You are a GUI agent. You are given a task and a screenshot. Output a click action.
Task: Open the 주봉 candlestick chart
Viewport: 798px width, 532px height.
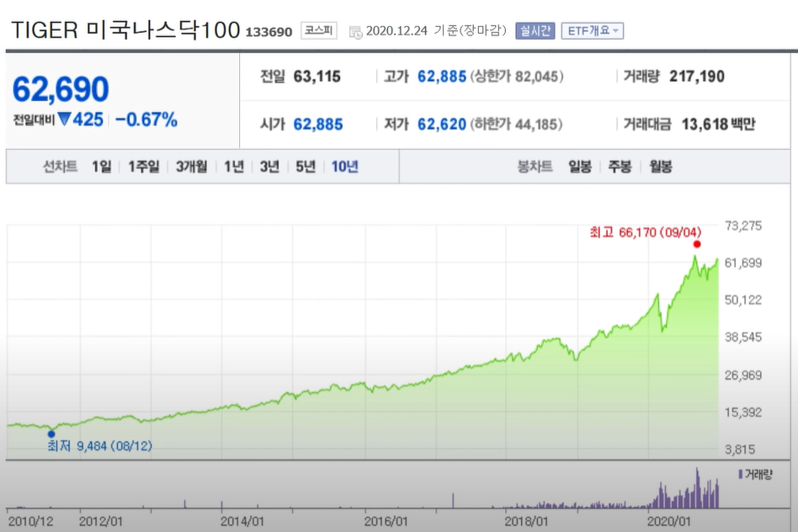click(x=620, y=167)
